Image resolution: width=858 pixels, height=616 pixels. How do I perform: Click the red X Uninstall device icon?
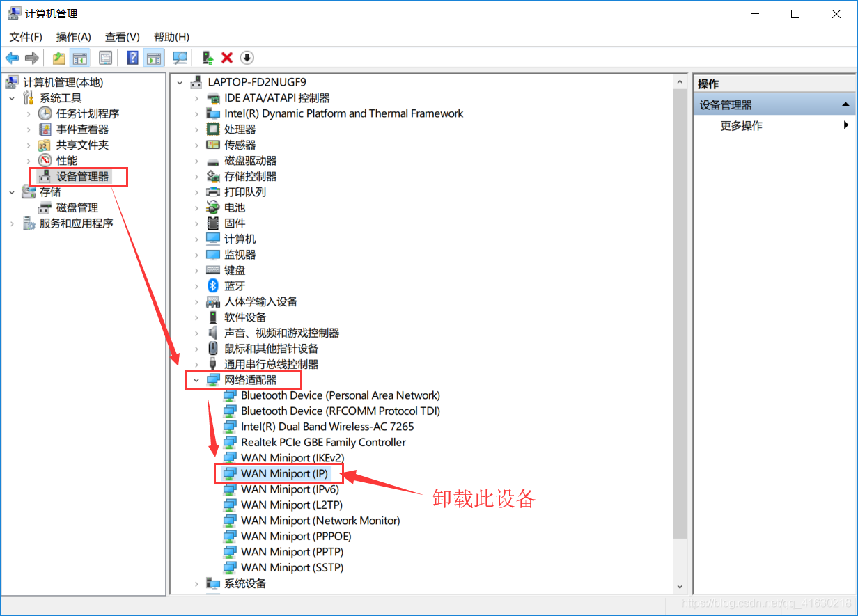click(x=227, y=58)
